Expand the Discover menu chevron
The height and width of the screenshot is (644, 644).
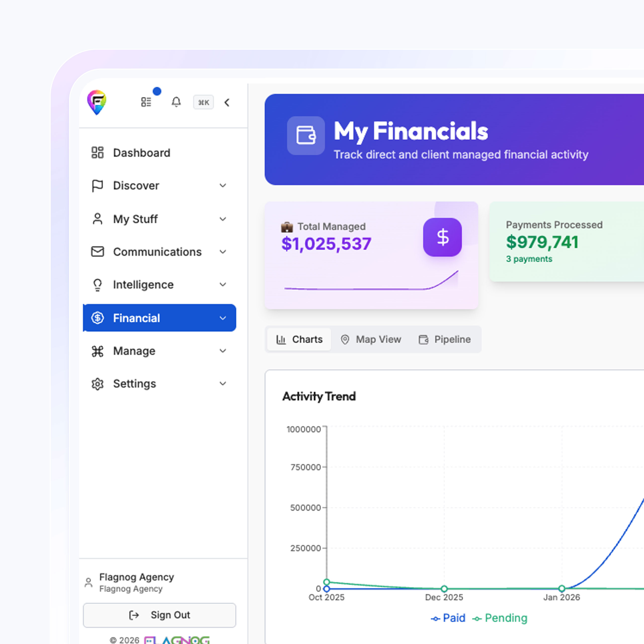click(223, 186)
